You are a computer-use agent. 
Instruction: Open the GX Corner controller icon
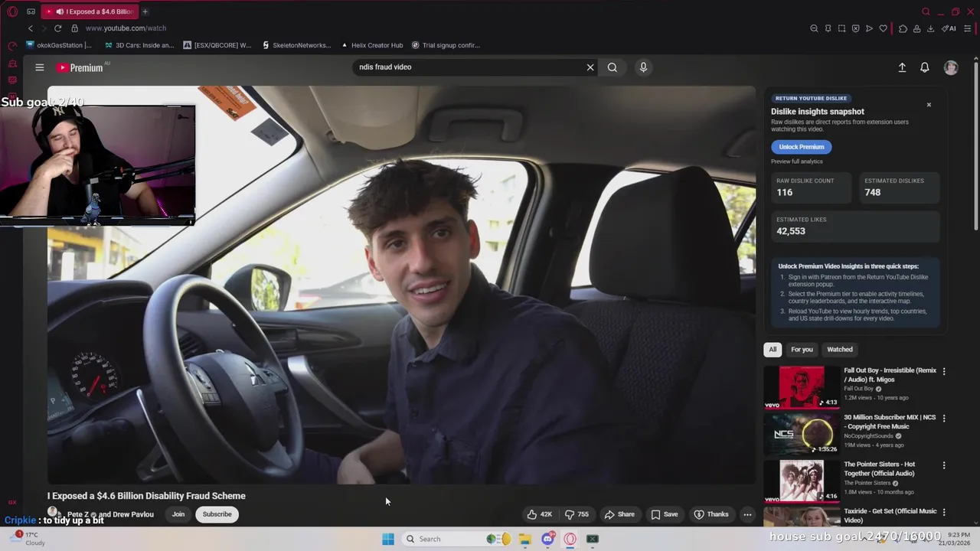(31, 11)
